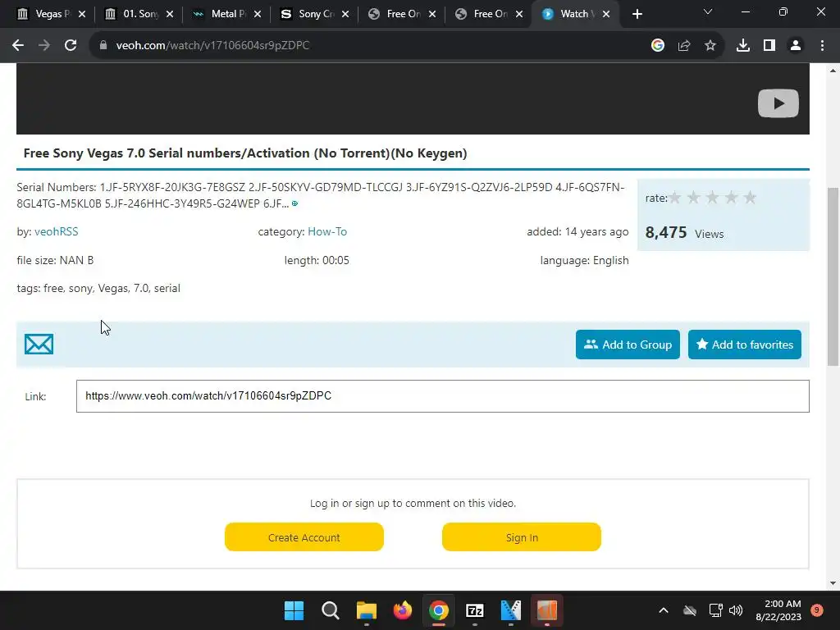The height and width of the screenshot is (630, 840).
Task: Click the 8,475 Views count
Action: 684,232
